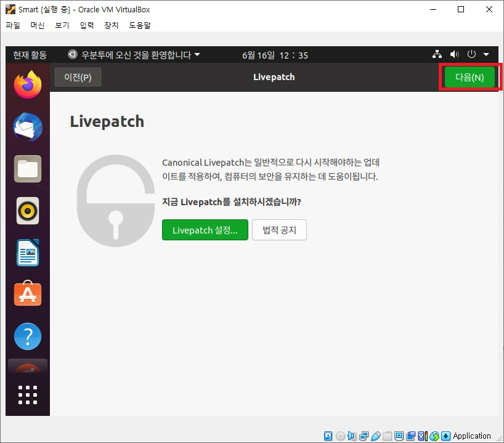The width and height of the screenshot is (504, 443).
Task: Expand the system menu arrow in top bar
Action: click(486, 55)
